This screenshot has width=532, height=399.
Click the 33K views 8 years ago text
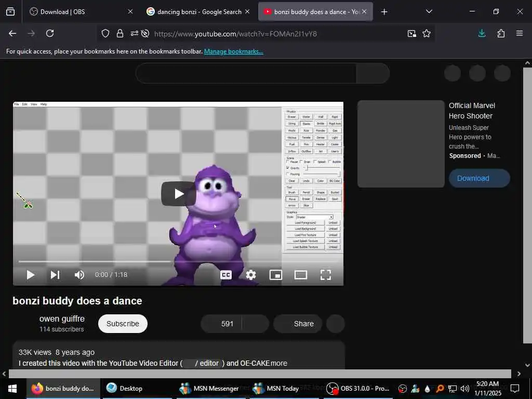click(57, 353)
